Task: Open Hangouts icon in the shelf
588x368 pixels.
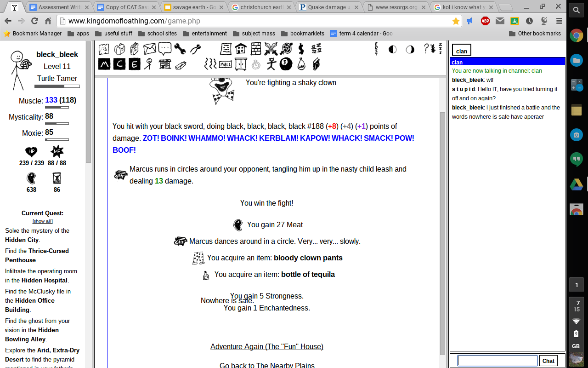Action: pos(577,160)
